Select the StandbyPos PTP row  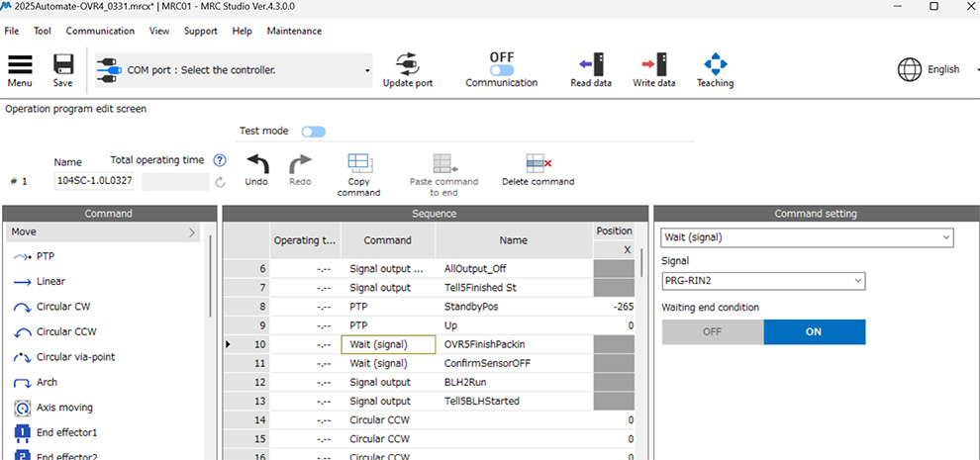pyautogui.click(x=429, y=307)
